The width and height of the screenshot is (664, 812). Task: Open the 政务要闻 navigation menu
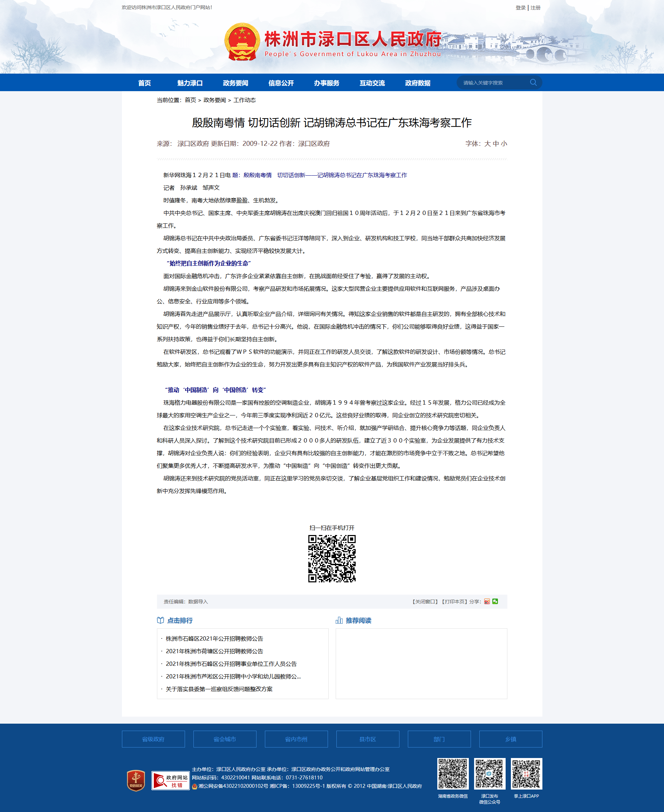[x=235, y=83]
